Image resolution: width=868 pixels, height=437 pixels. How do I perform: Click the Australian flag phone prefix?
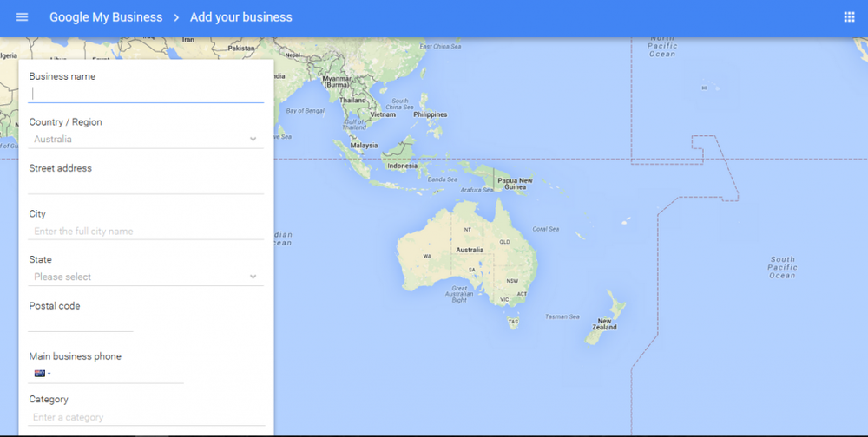click(40, 374)
